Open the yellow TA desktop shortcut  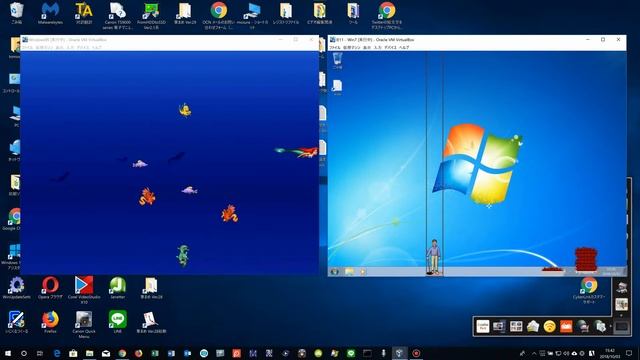coord(84,12)
